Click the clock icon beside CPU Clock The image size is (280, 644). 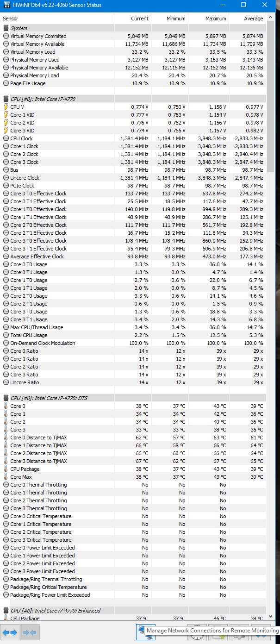point(6,138)
